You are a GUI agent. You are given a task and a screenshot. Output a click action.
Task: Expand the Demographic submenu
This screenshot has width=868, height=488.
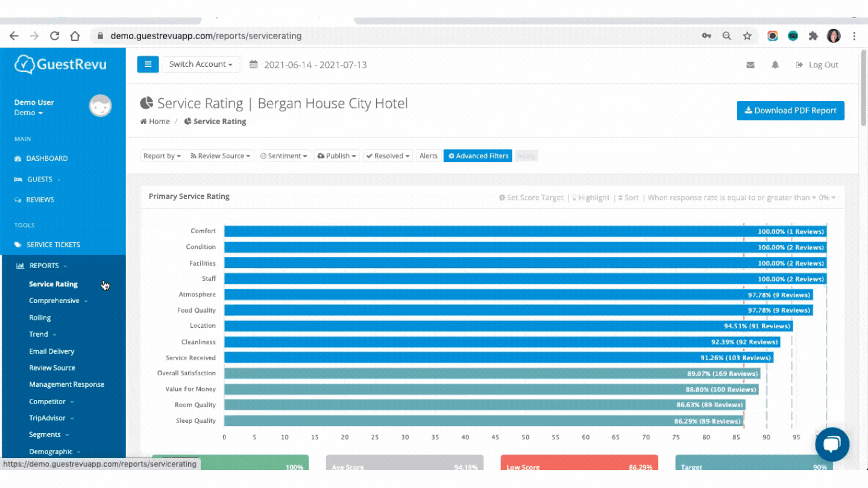coord(55,452)
